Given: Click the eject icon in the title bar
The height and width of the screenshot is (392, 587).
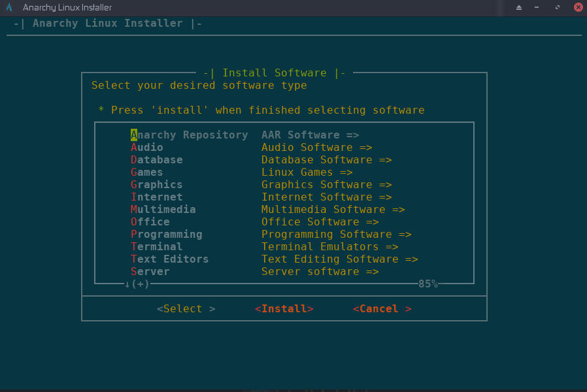Looking at the screenshot, I should tap(520, 7).
